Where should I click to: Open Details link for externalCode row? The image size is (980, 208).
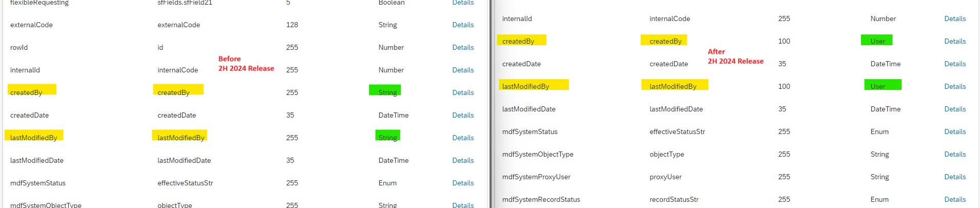click(463, 25)
